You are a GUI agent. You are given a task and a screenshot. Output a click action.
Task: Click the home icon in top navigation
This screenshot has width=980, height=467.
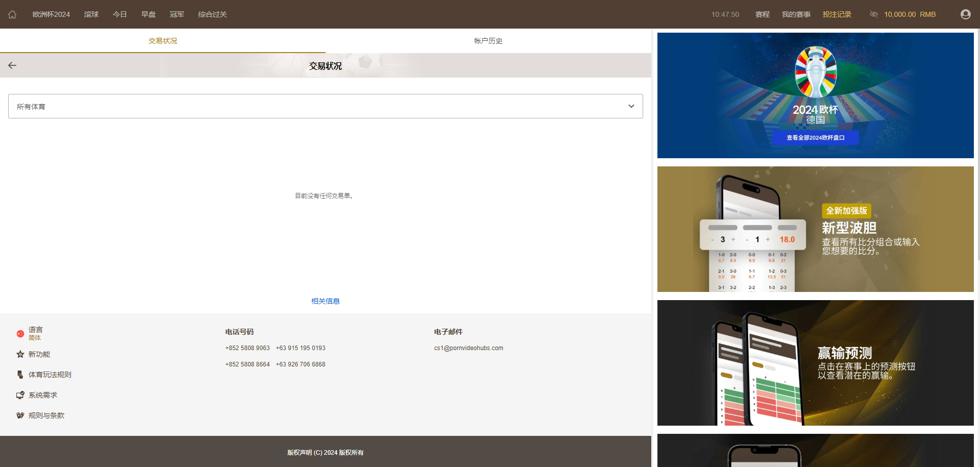[x=12, y=14]
